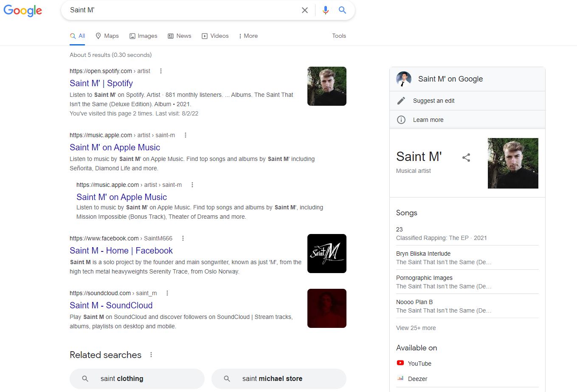Image resolution: width=577 pixels, height=392 pixels.
Task: Click the Related searches heading
Action: point(105,355)
